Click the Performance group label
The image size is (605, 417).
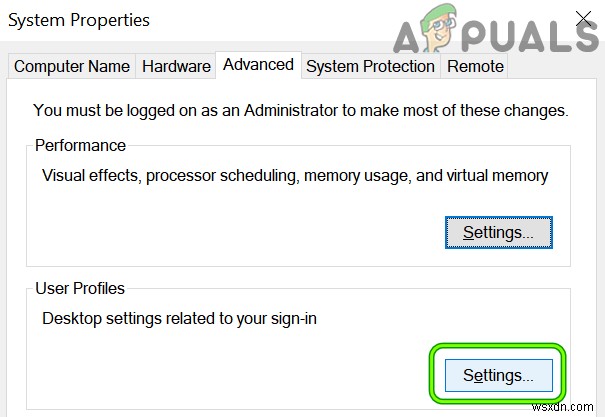(80, 145)
